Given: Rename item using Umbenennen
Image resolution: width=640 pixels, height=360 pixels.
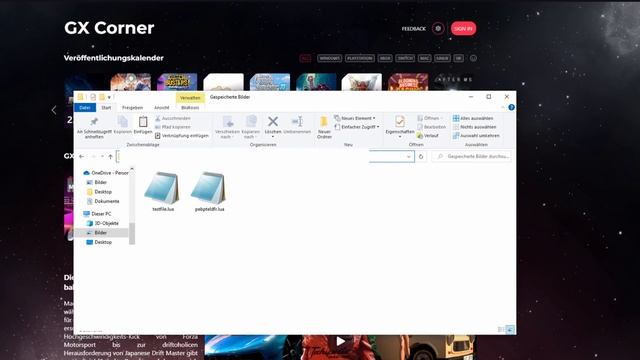Looking at the screenshot, I should coord(297,124).
